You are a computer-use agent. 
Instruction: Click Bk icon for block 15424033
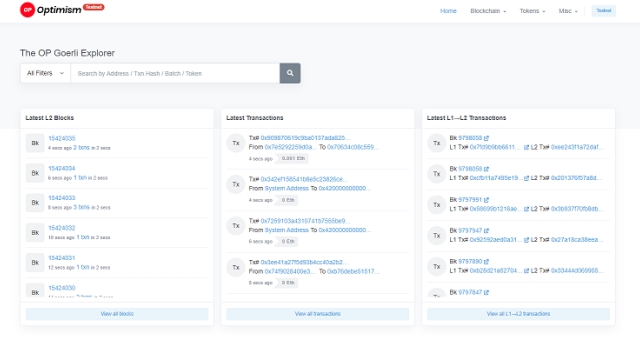tap(35, 203)
